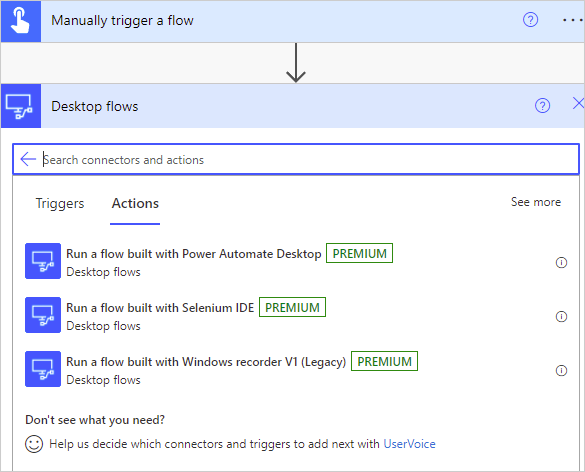The image size is (585, 472).
Task: Go back using the search box arrow
Action: point(28,159)
